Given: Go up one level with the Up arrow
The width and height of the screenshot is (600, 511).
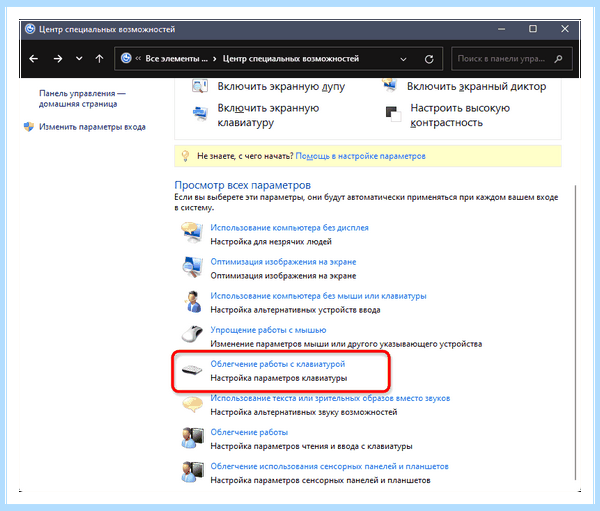Looking at the screenshot, I should click(99, 59).
